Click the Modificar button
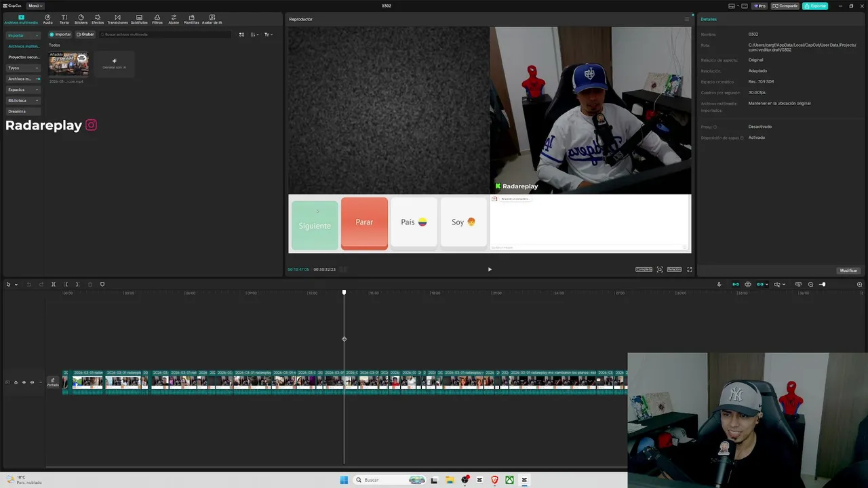This screenshot has height=488, width=868. pyautogui.click(x=848, y=270)
